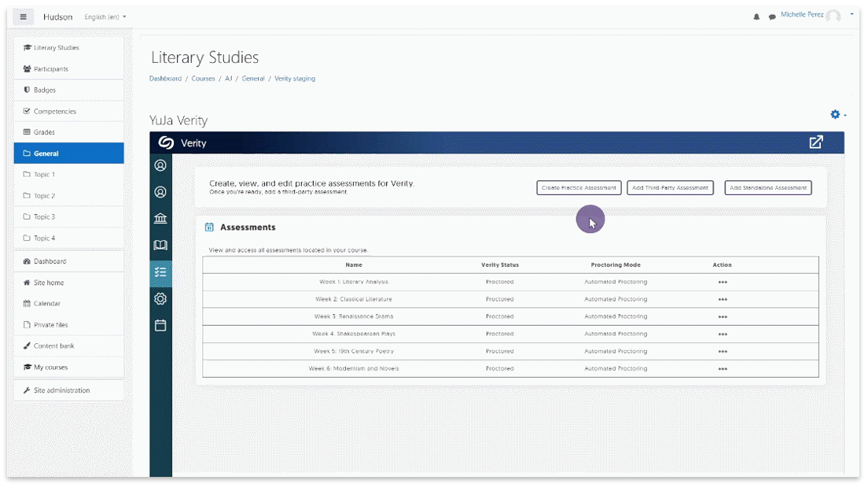Open the Verity settings gear icon
868x484 pixels.
click(x=160, y=298)
